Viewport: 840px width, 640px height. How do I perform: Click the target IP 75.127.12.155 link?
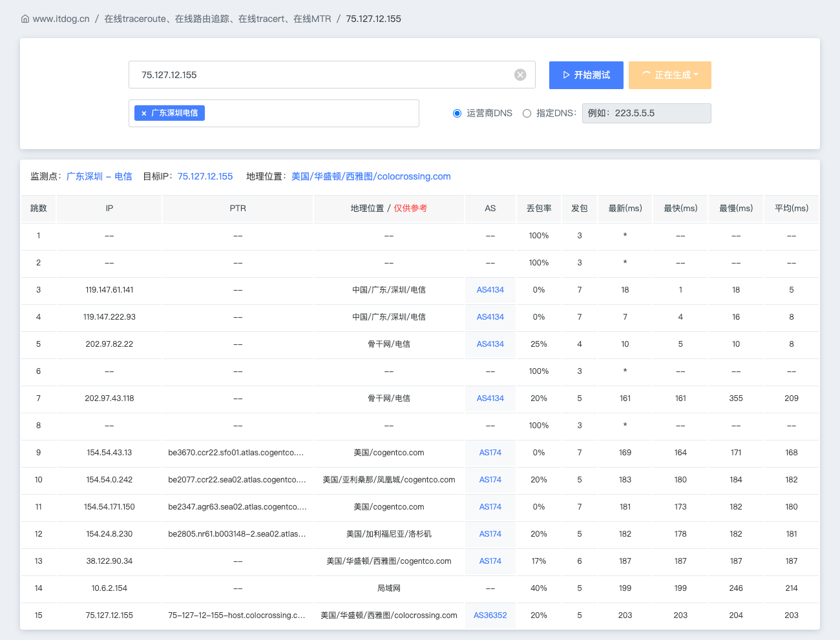205,176
